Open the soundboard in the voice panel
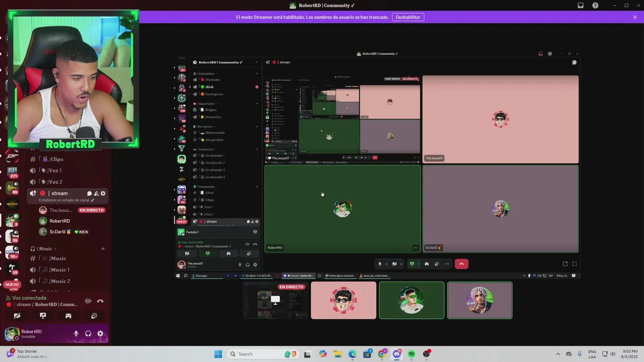The image size is (644, 362). coord(94,316)
